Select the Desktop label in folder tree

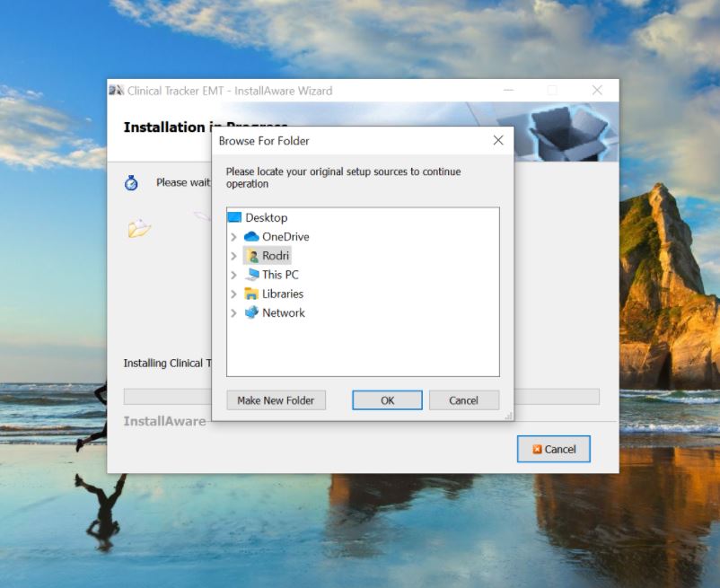pyautogui.click(x=267, y=217)
